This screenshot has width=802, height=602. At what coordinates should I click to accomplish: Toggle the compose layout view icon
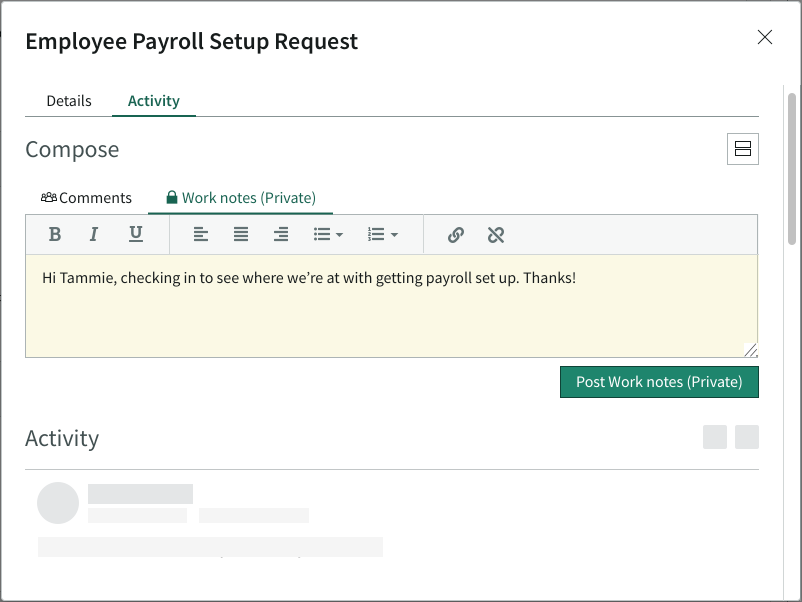743,149
